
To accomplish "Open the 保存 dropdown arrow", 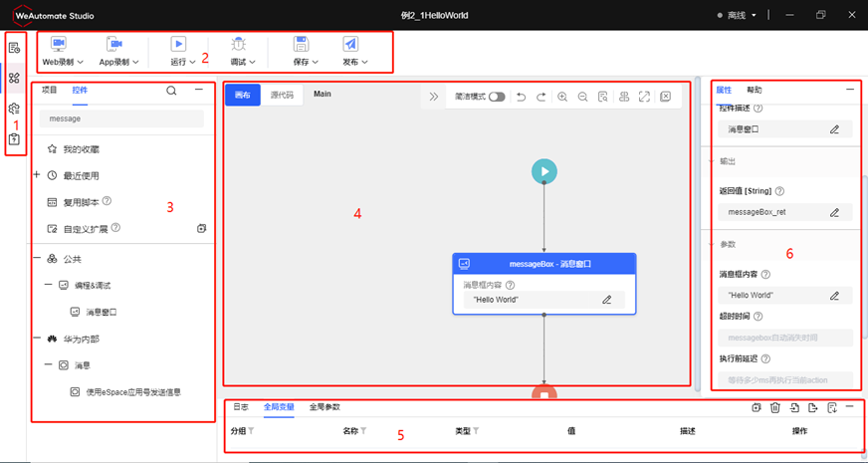I will tap(315, 62).
